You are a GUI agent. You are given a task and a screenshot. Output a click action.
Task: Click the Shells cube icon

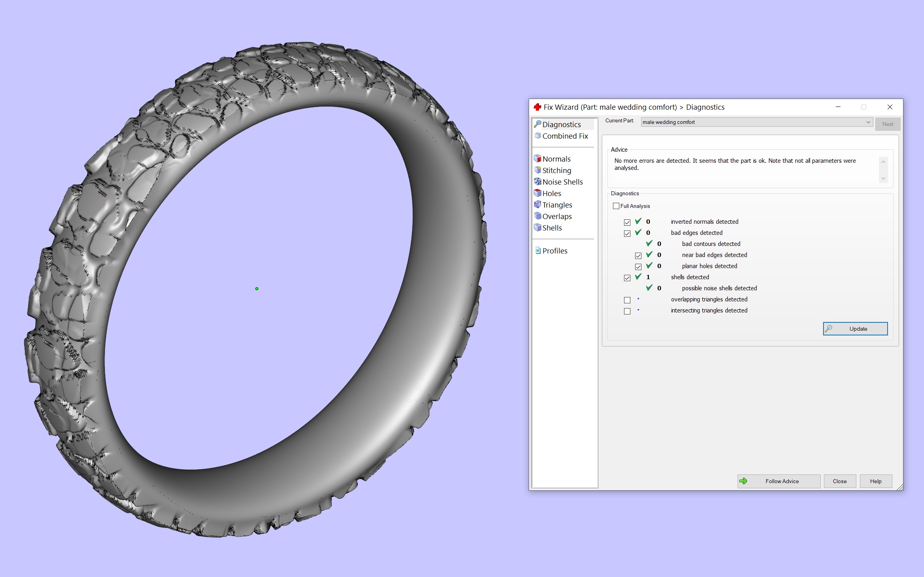pyautogui.click(x=537, y=228)
